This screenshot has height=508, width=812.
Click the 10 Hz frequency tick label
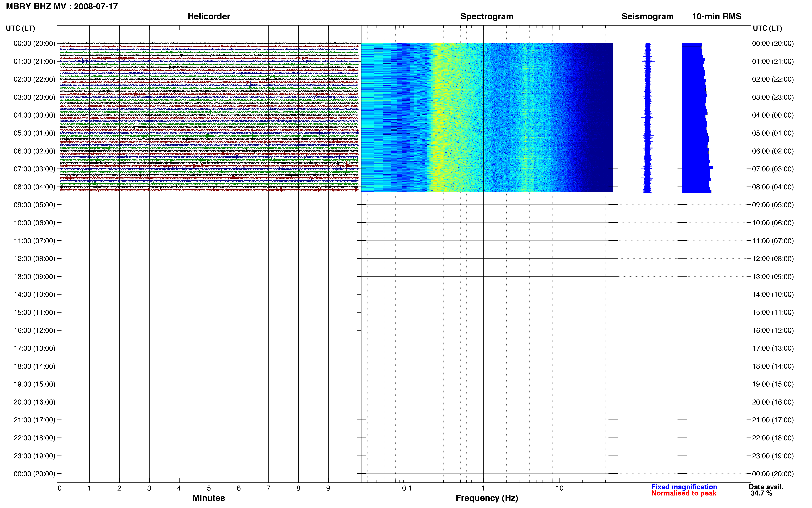pyautogui.click(x=559, y=488)
